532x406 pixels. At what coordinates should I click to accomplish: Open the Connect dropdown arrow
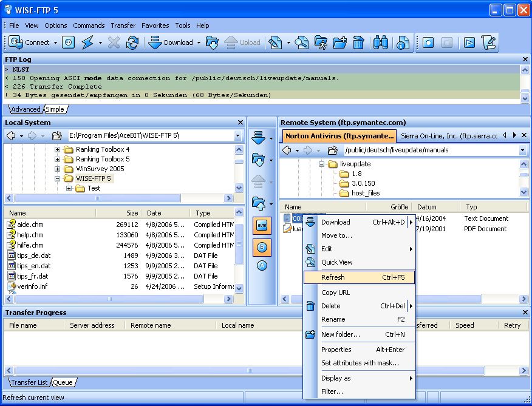[x=55, y=42]
